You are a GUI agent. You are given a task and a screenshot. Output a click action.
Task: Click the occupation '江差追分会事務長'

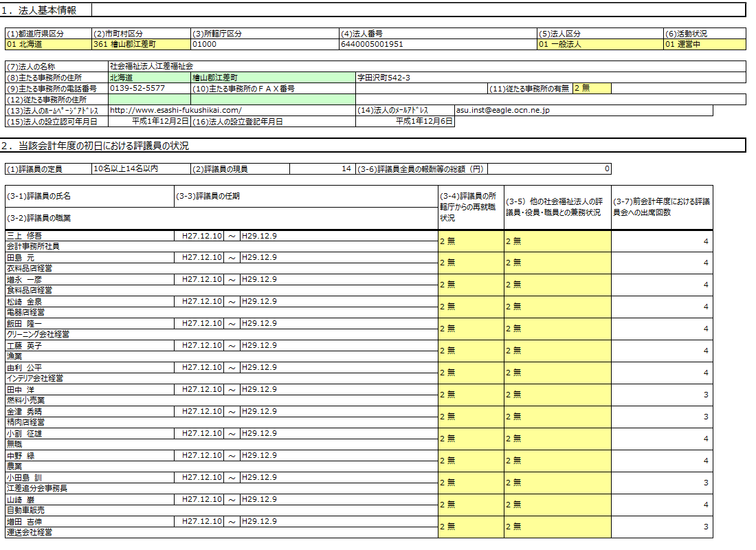[221, 488]
